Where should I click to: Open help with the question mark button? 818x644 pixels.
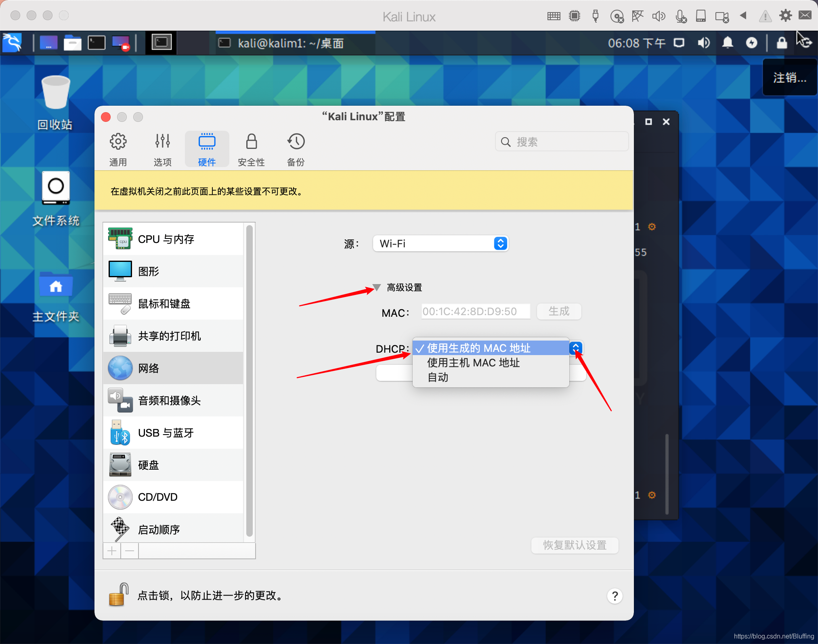click(615, 596)
